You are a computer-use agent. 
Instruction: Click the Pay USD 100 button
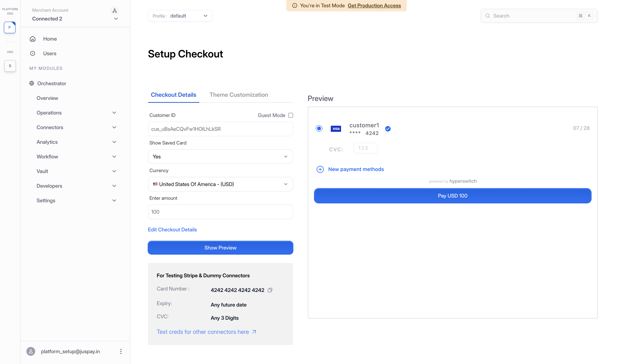pos(453,196)
